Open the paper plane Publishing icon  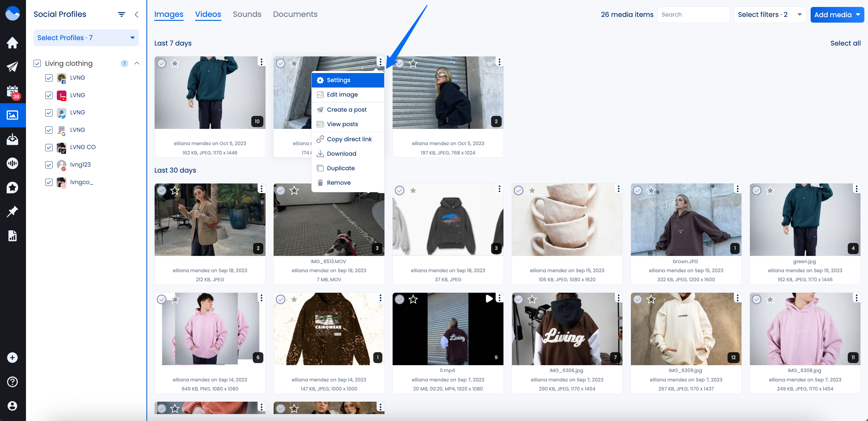click(x=12, y=67)
